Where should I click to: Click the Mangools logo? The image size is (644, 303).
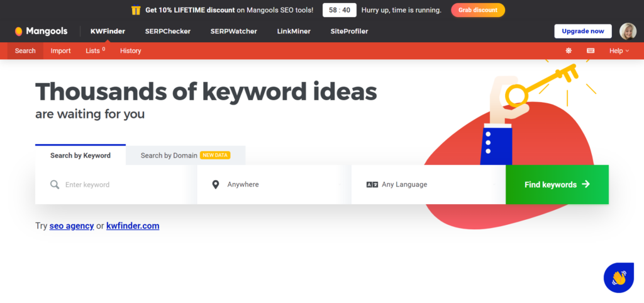(x=41, y=31)
